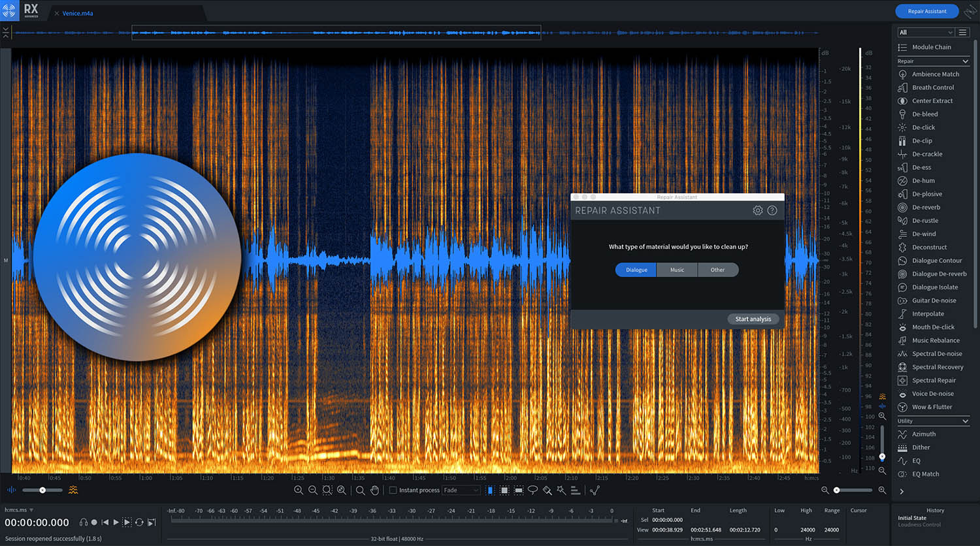The height and width of the screenshot is (546, 980).
Task: Select the Lasso selection tool
Action: pos(532,490)
